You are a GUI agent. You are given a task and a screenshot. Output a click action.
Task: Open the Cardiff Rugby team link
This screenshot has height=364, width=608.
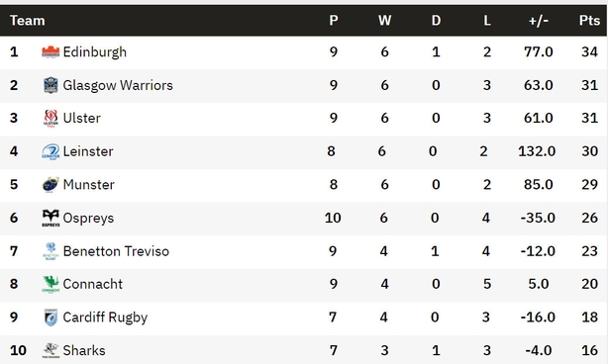pos(105,318)
